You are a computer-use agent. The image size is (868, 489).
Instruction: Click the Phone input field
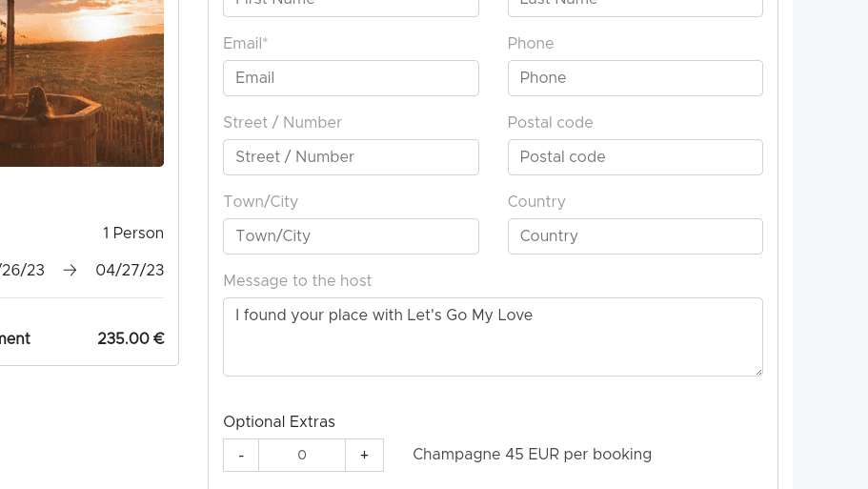636,78
